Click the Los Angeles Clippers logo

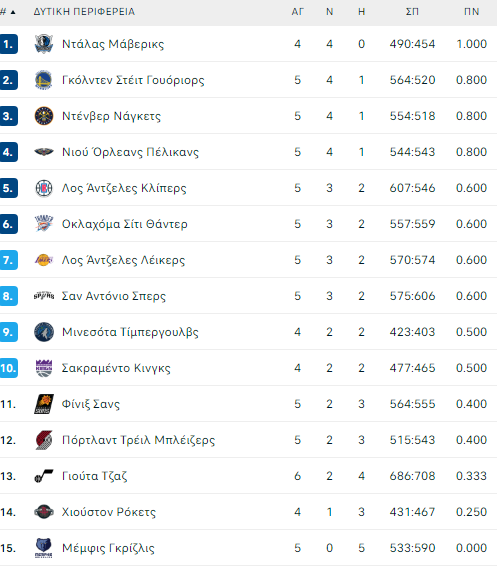[44, 188]
